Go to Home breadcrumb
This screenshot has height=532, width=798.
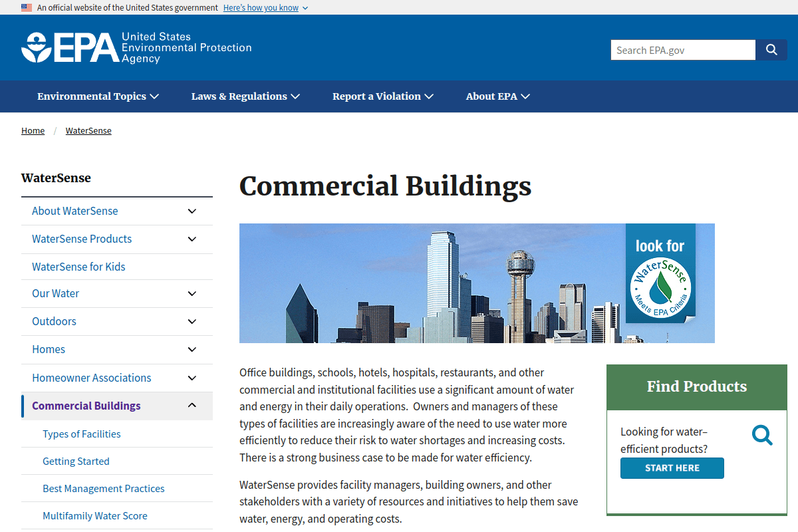[33, 131]
